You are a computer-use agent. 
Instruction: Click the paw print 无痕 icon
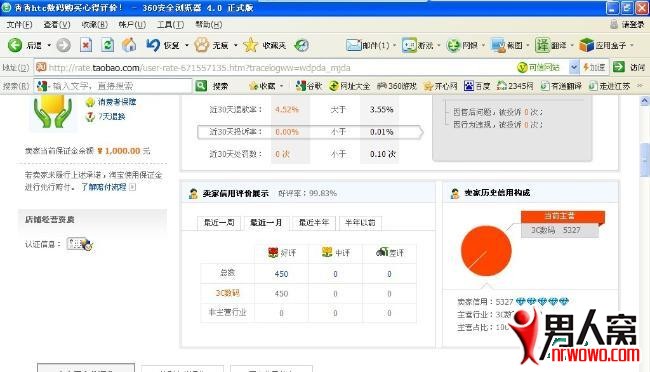pyautogui.click(x=202, y=45)
